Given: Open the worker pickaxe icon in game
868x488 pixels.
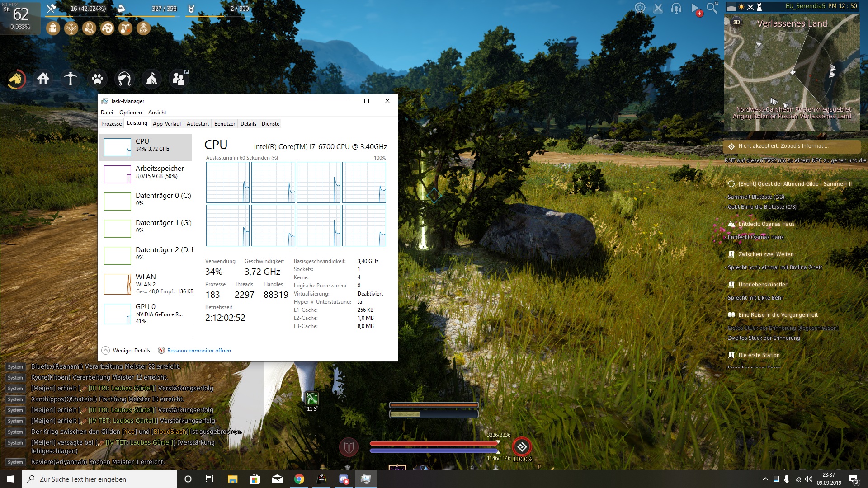Looking at the screenshot, I should [x=70, y=79].
